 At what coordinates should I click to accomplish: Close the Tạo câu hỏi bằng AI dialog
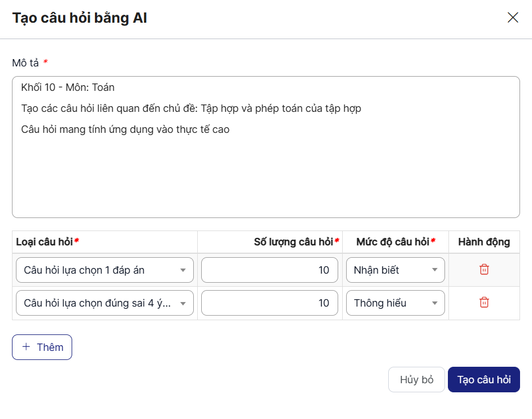pyautogui.click(x=513, y=18)
